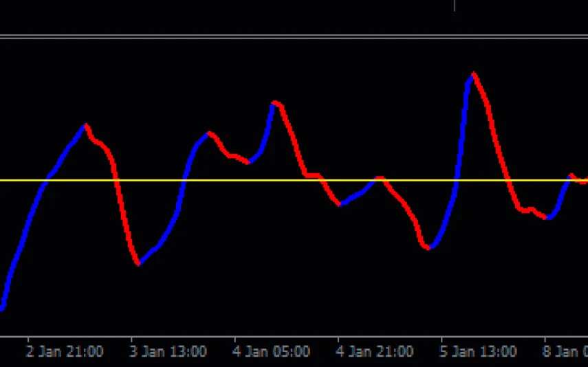588x367 pixels.
Task: Click the last blue trough above the 8 Jan label
Action: [548, 218]
